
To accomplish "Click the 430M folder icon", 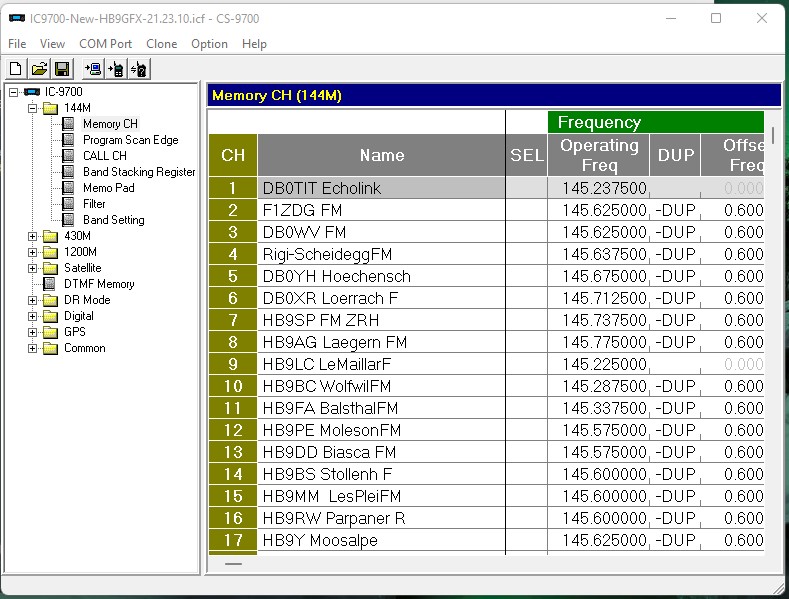I will click(50, 236).
